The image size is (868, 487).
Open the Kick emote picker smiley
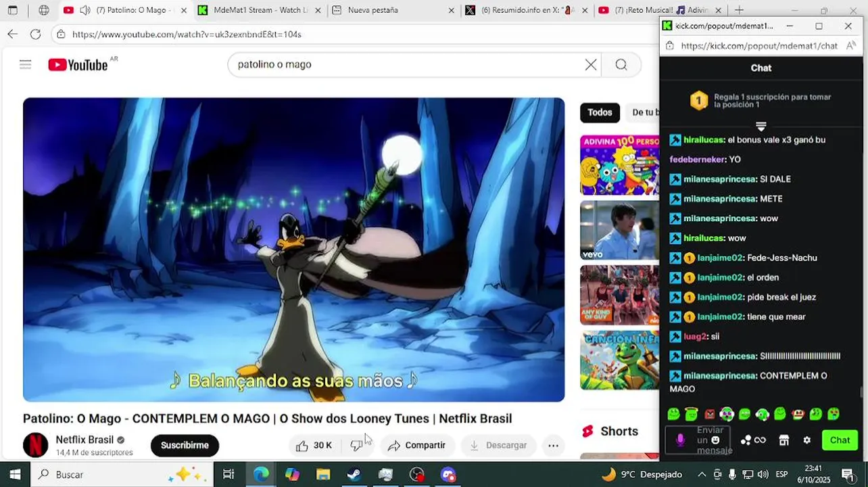point(715,440)
